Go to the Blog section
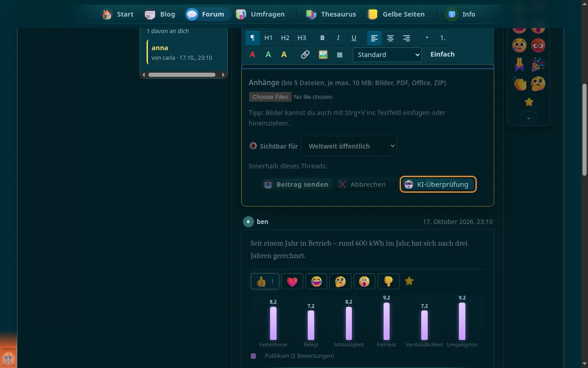Screen dimensions: 588x368 point(160,14)
